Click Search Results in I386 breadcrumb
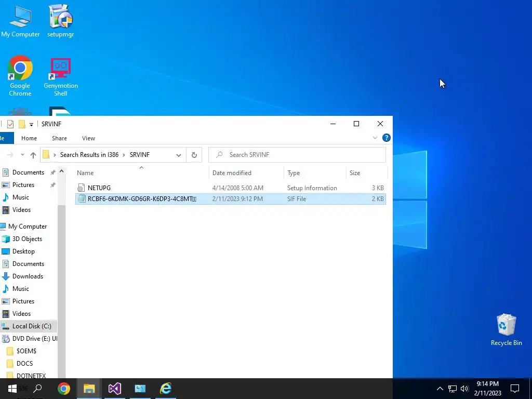 89,155
